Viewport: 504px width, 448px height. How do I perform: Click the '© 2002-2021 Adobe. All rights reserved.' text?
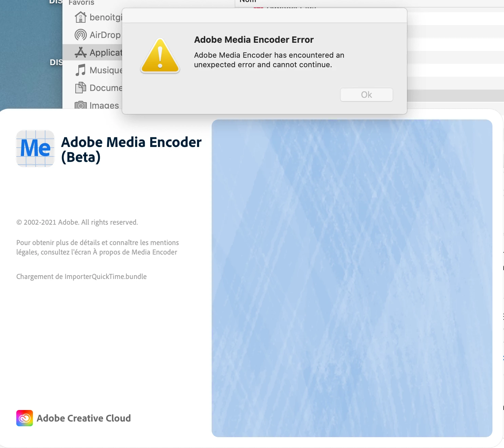tap(77, 222)
